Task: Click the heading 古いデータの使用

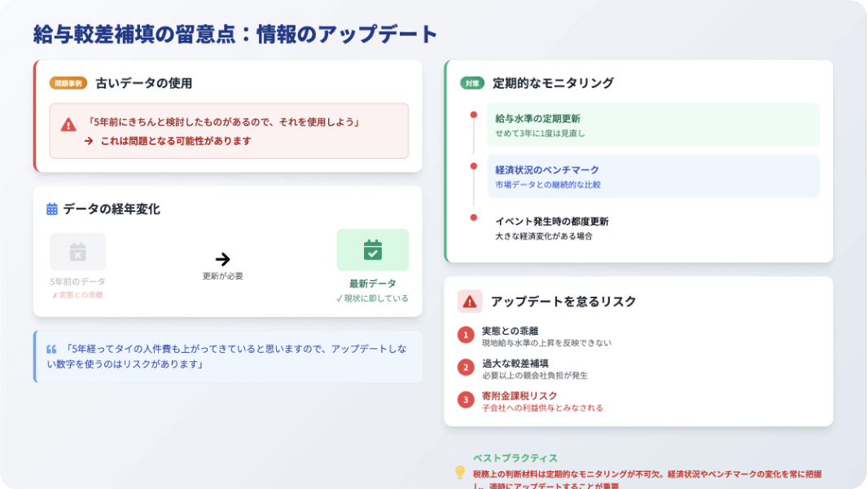Action: (x=144, y=83)
